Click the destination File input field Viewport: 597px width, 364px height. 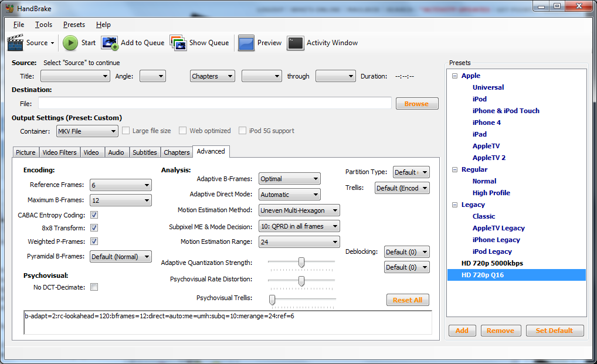click(x=215, y=103)
